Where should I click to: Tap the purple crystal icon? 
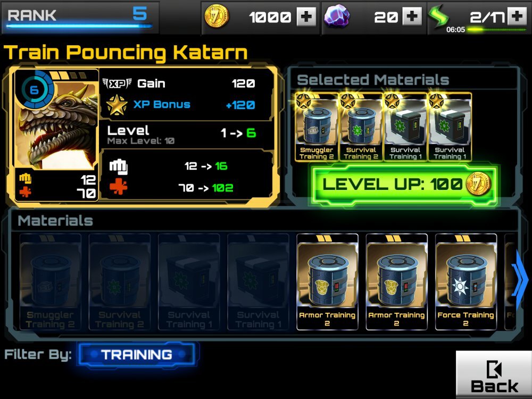337,16
